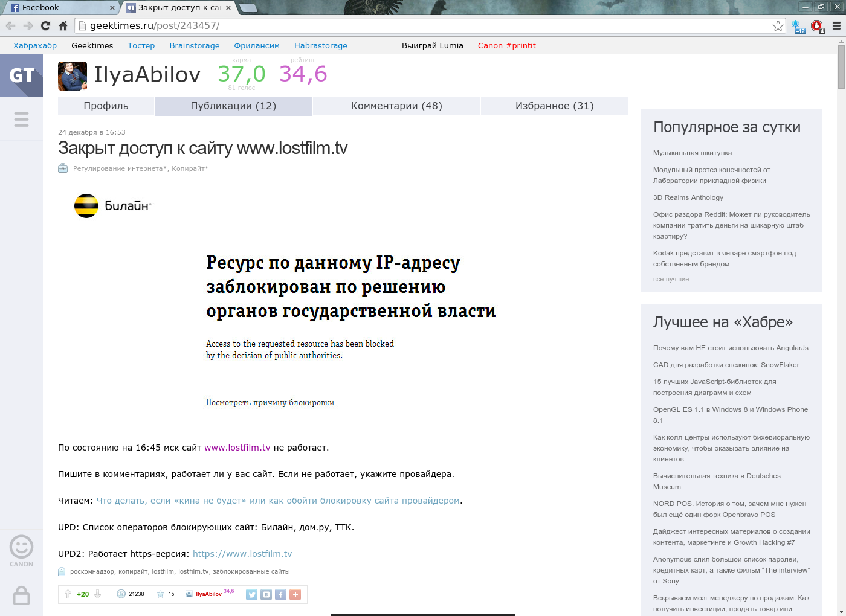Click the hub briefcase icon under the title
This screenshot has height=616, width=846.
coord(63,168)
